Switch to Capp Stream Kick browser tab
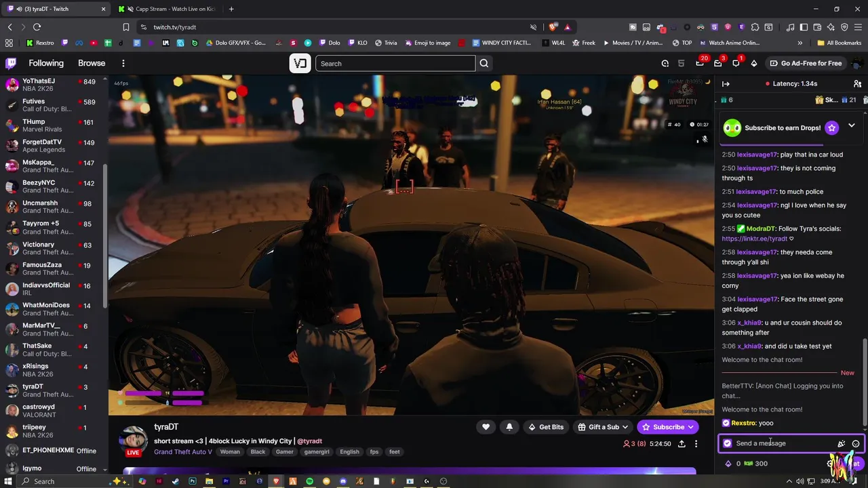The image size is (868, 488). [x=167, y=9]
